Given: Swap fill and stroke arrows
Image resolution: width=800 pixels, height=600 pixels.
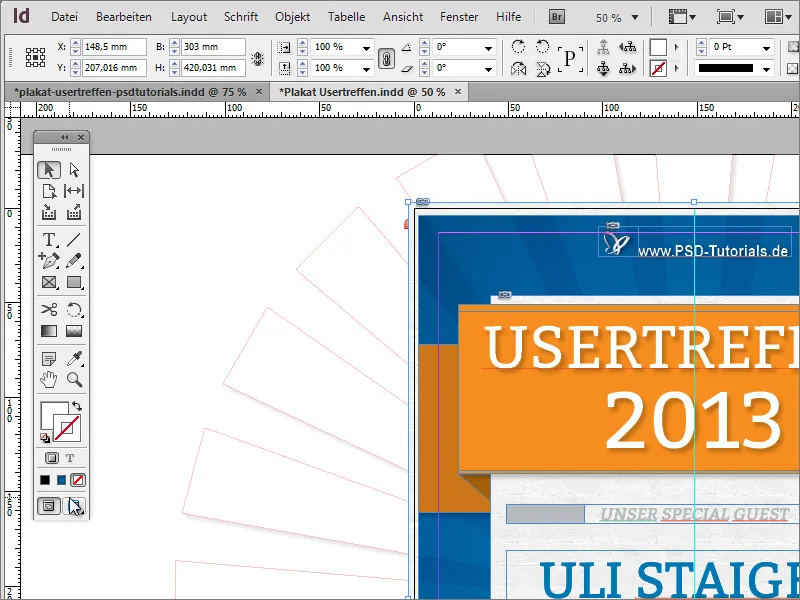Looking at the screenshot, I should pyautogui.click(x=77, y=406).
